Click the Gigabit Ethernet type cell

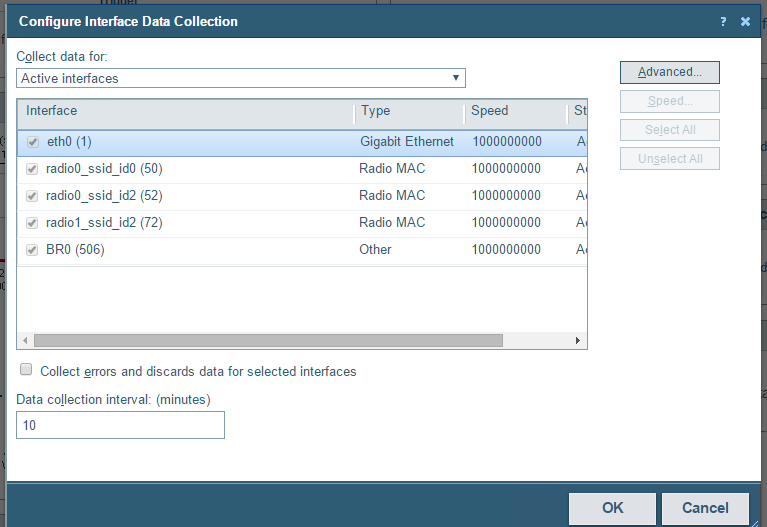(x=407, y=142)
